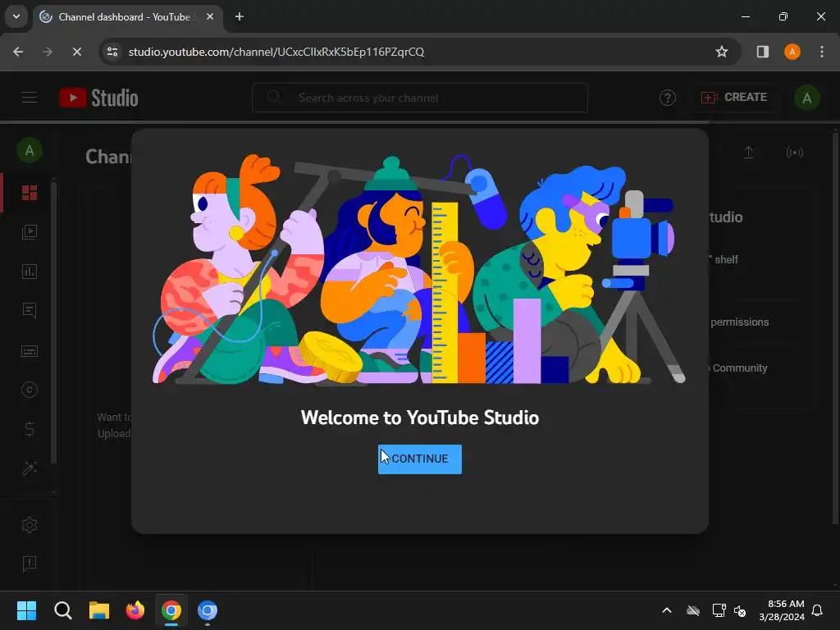Select the Dashboard sidebar icon

(x=30, y=193)
